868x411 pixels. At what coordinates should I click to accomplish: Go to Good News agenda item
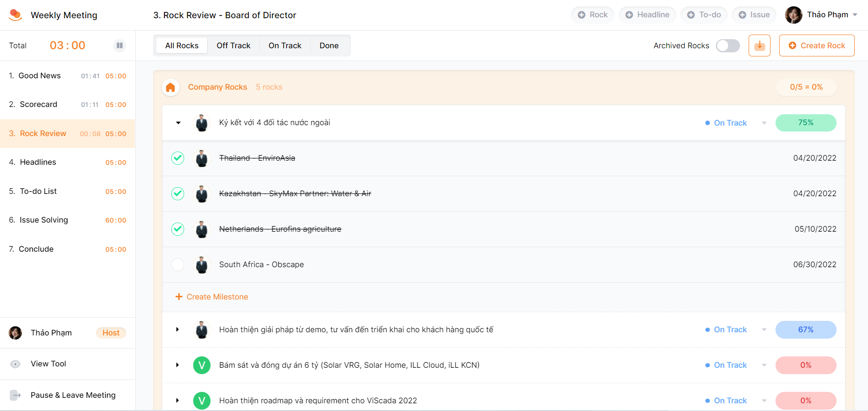coord(67,76)
